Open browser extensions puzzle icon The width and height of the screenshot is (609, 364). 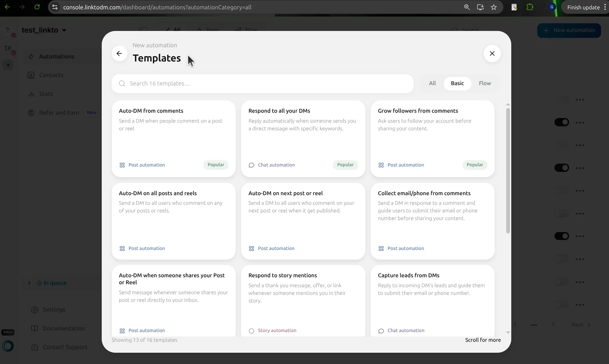[x=530, y=7]
